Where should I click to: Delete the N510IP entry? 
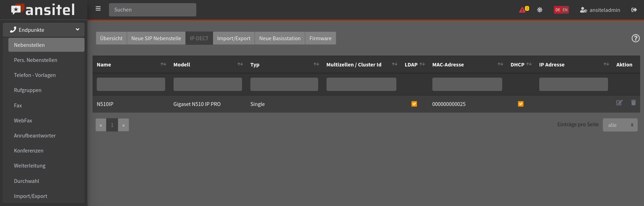click(x=633, y=103)
